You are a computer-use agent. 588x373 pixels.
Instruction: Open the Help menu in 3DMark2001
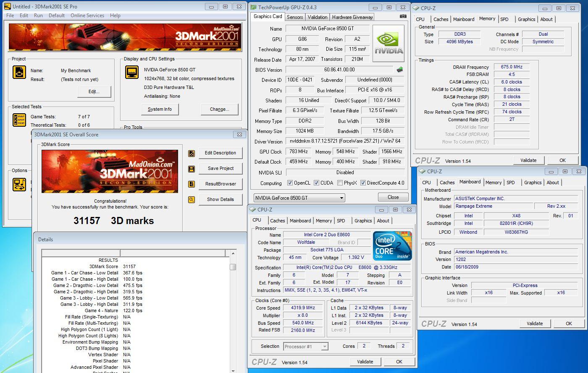(115, 16)
